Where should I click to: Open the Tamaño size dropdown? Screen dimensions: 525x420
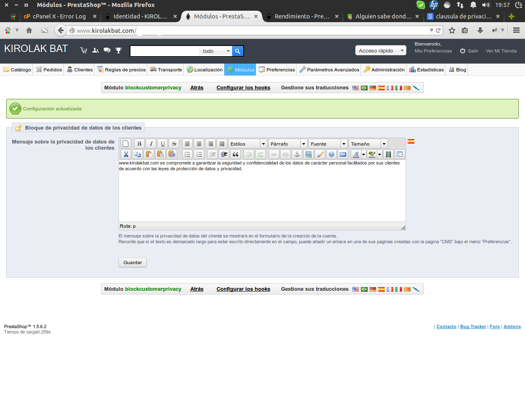point(368,144)
